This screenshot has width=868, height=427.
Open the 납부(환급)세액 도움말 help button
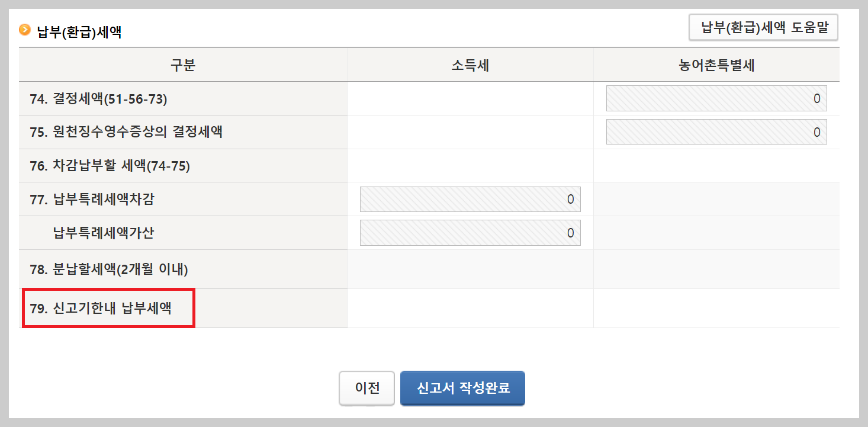point(763,27)
